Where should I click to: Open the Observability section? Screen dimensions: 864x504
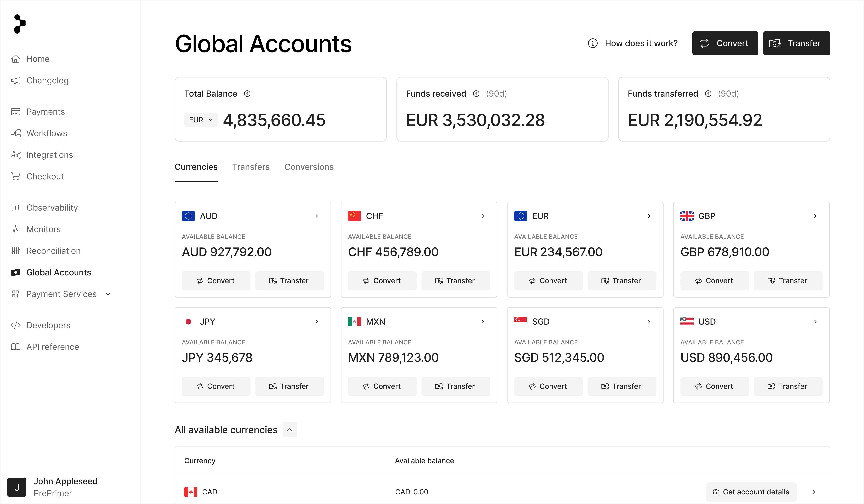point(52,207)
